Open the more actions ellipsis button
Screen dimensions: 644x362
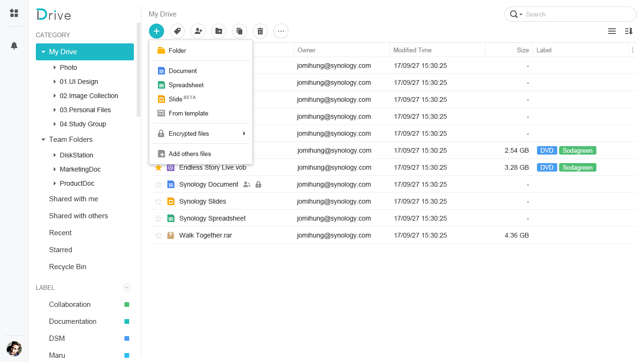[x=281, y=31]
